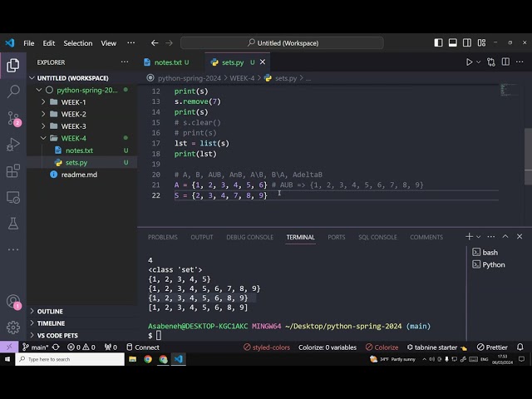
Task: Click the remote window indicator in status bar
Action: click(9, 347)
